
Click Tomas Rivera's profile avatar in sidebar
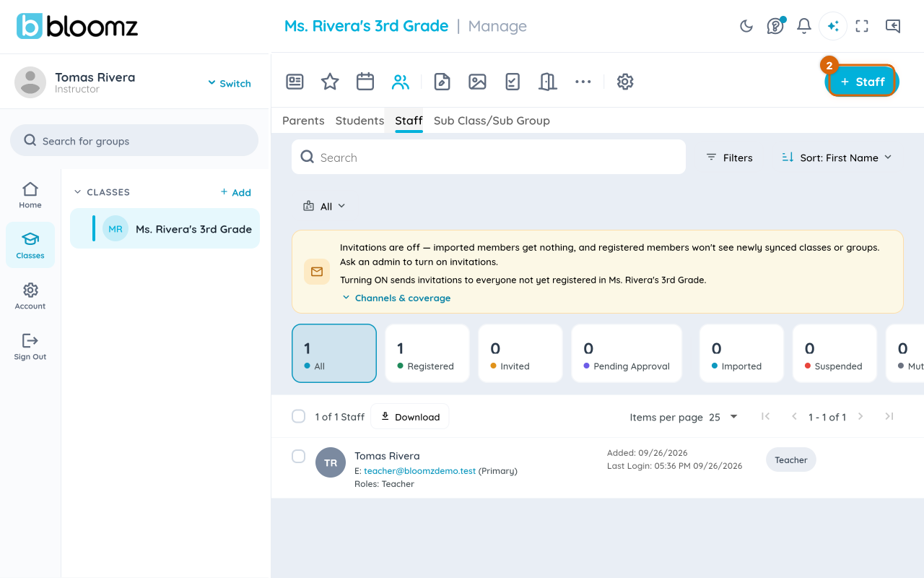click(30, 82)
